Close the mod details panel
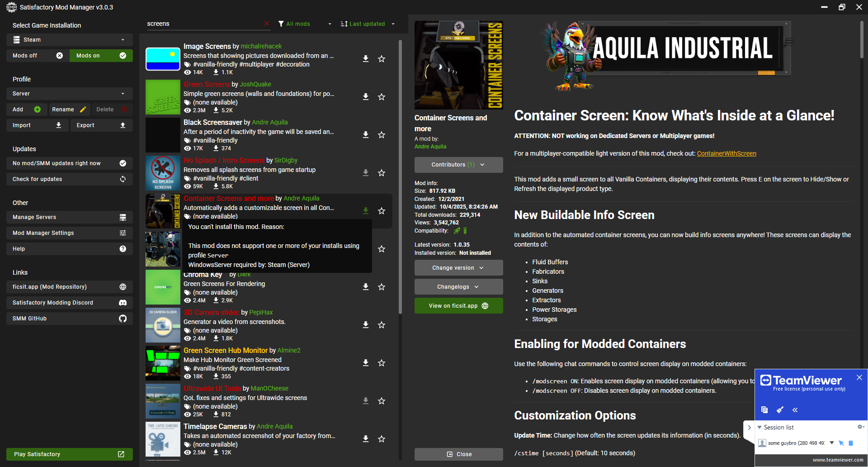The image size is (868, 467). [458, 454]
